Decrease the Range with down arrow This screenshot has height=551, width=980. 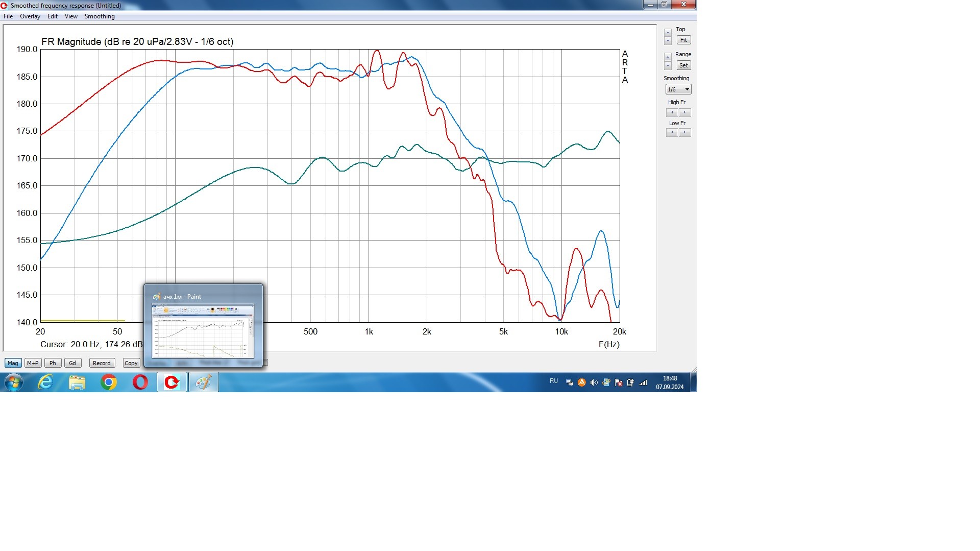pyautogui.click(x=668, y=66)
